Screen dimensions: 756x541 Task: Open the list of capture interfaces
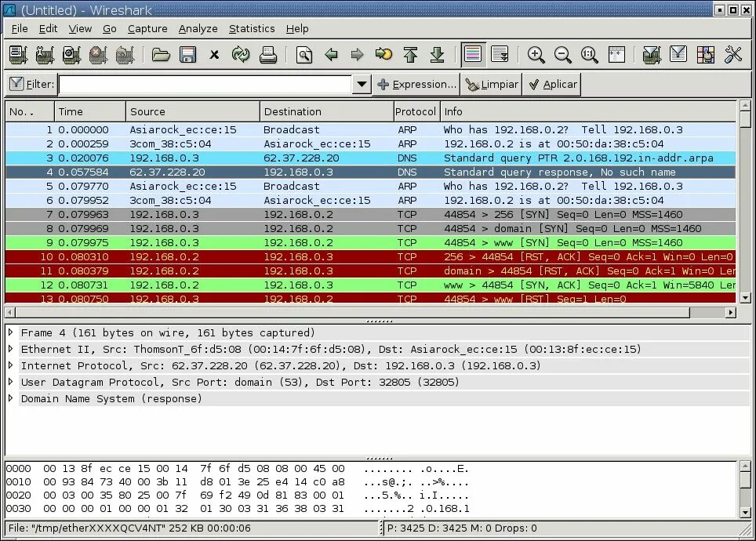point(18,54)
